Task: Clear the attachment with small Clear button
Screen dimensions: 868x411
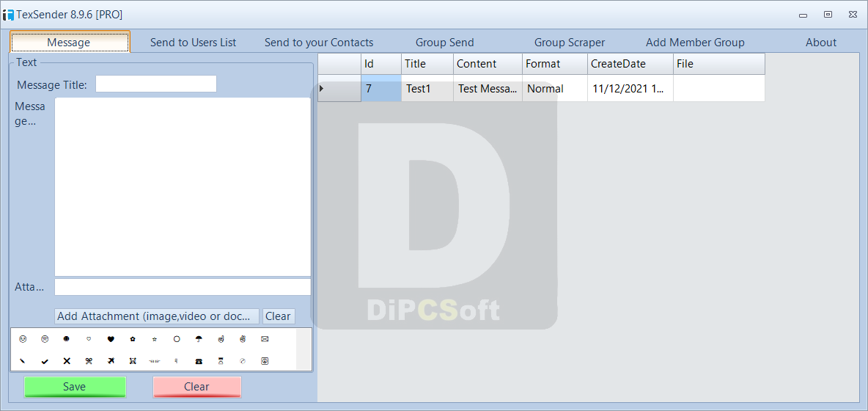Action: [x=279, y=316]
